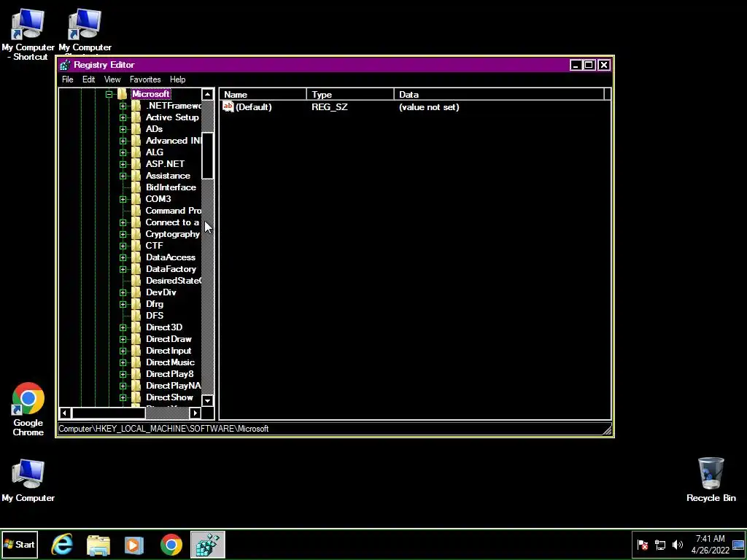Click the REG_SZ type cell
The height and width of the screenshot is (560, 747).
330,107
